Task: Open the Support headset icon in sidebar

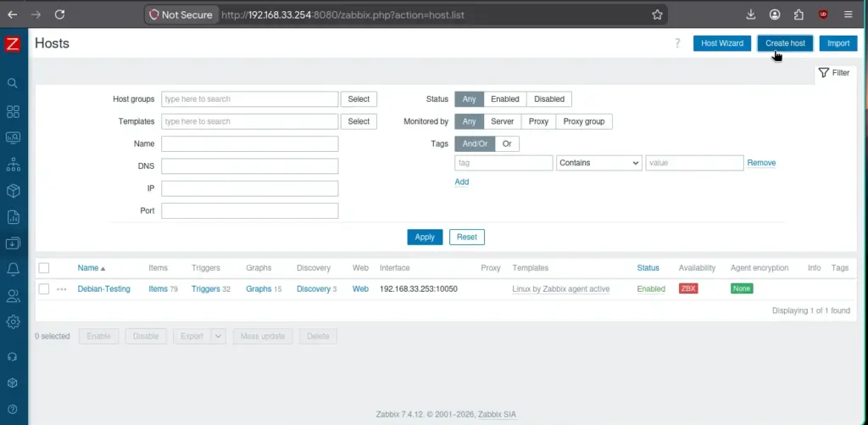Action: coord(13,357)
